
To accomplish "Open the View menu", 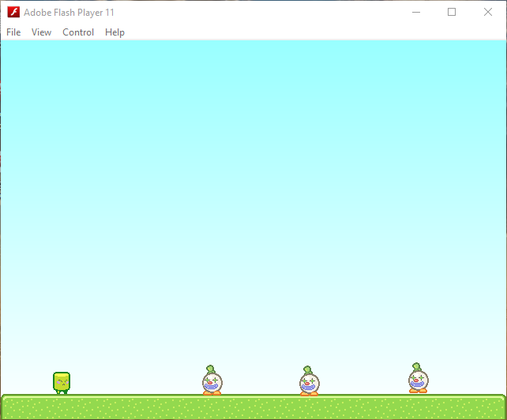I will (x=41, y=32).
